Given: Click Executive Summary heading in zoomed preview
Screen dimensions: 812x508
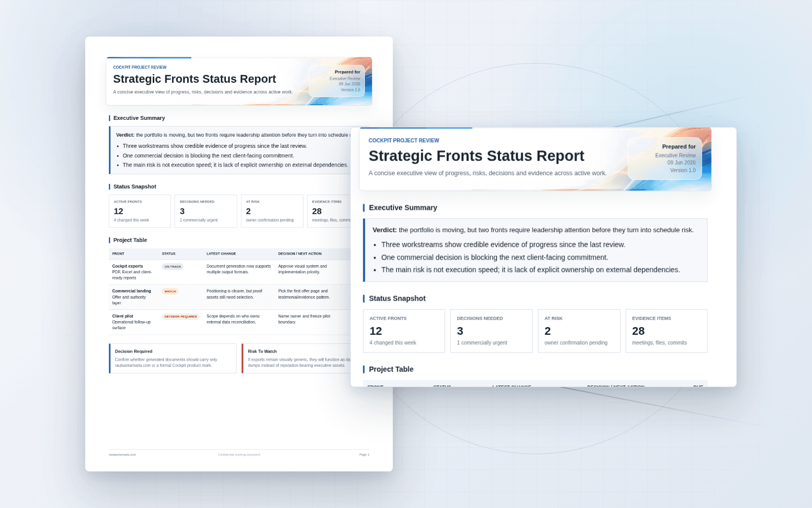Looking at the screenshot, I should point(403,207).
